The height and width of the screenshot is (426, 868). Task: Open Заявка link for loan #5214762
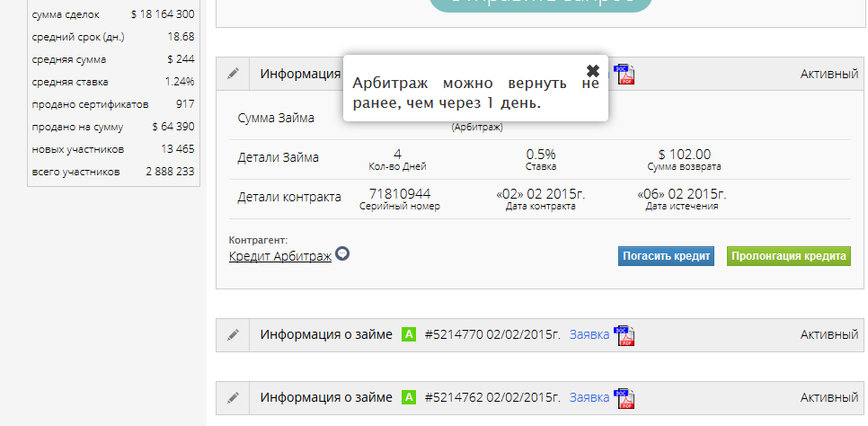click(589, 397)
